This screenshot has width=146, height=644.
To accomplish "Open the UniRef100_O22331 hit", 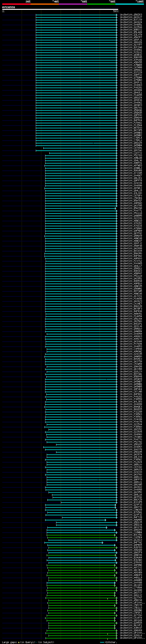I will pyautogui.click(x=131, y=218).
